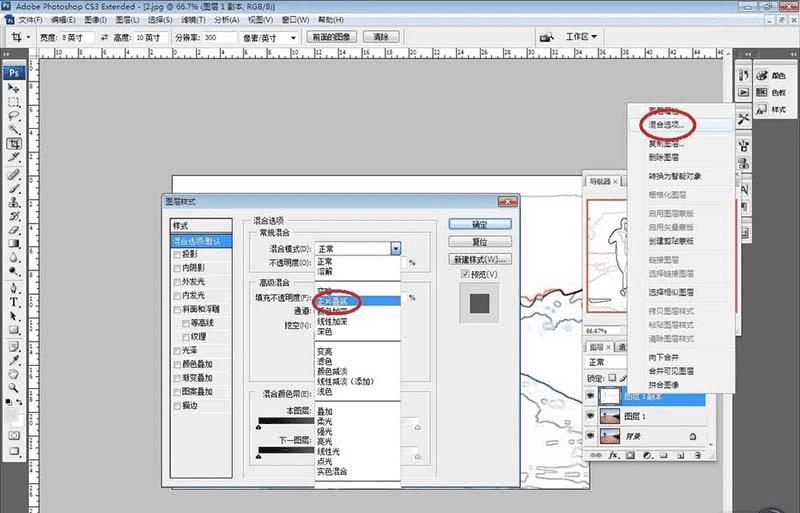Select the Path Selection tool
The width and height of the screenshot is (800, 513).
14,316
